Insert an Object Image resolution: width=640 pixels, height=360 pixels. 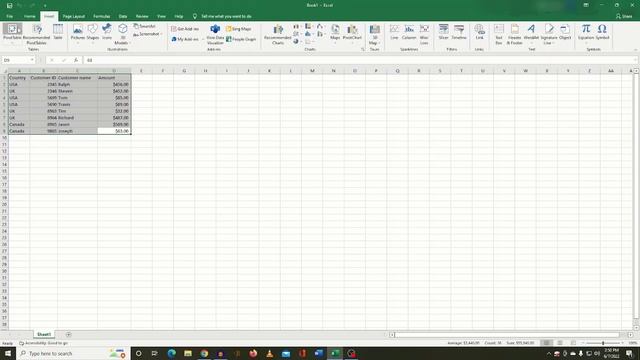point(565,32)
